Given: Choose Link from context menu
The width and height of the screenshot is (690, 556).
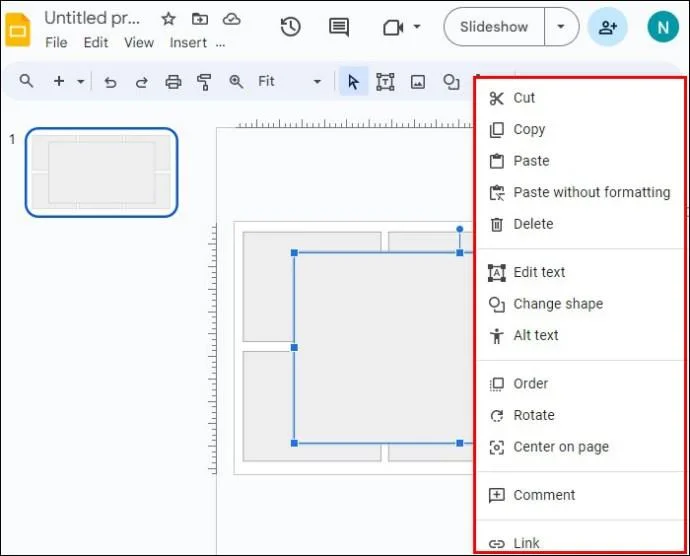Looking at the screenshot, I should (x=580, y=543).
